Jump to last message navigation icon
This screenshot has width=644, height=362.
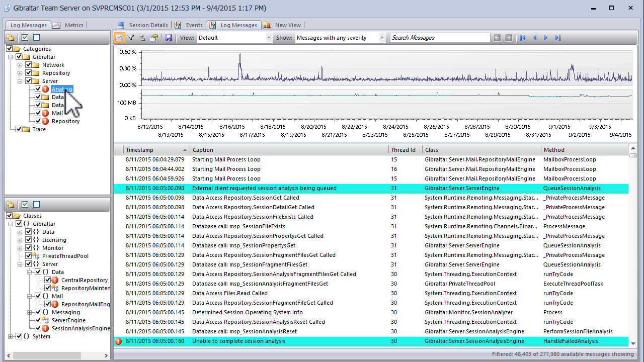pos(557,38)
